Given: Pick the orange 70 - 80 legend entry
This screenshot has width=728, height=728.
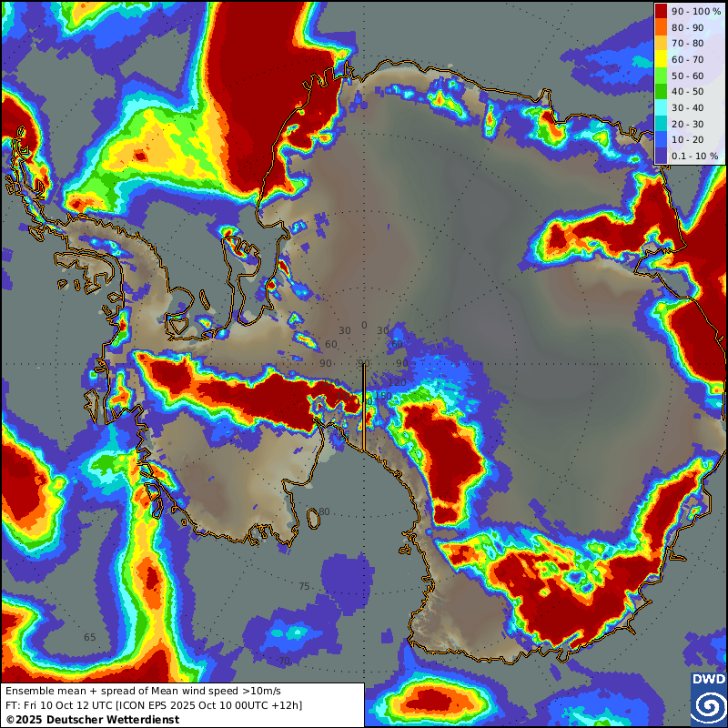Looking at the screenshot, I should [663, 44].
